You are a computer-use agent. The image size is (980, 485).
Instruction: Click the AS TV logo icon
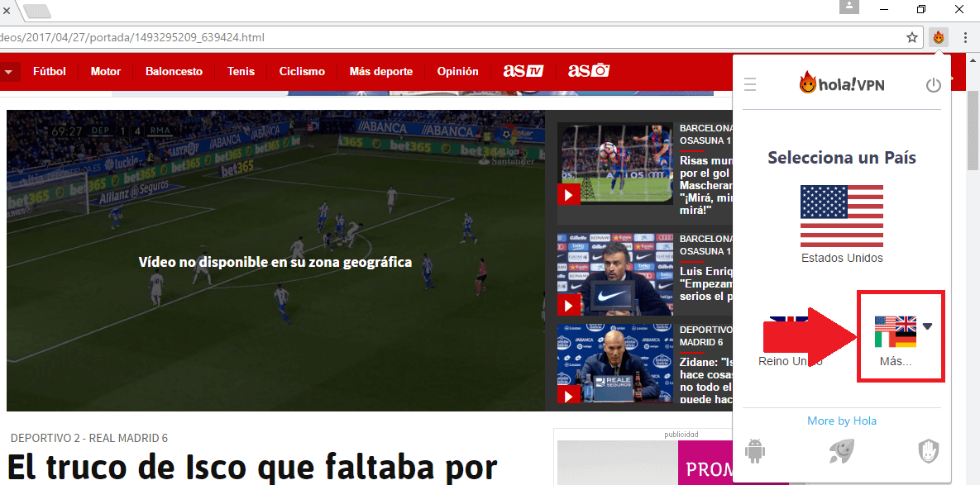tap(523, 71)
